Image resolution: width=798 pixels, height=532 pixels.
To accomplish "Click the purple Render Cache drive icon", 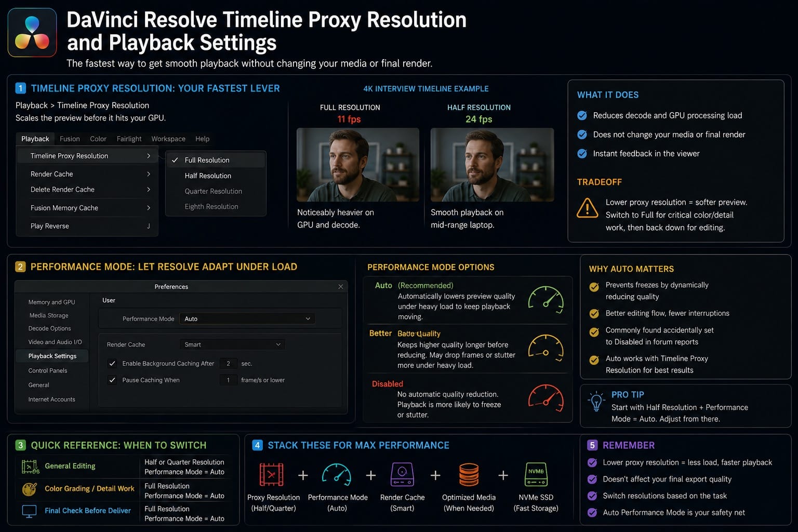I will point(402,474).
